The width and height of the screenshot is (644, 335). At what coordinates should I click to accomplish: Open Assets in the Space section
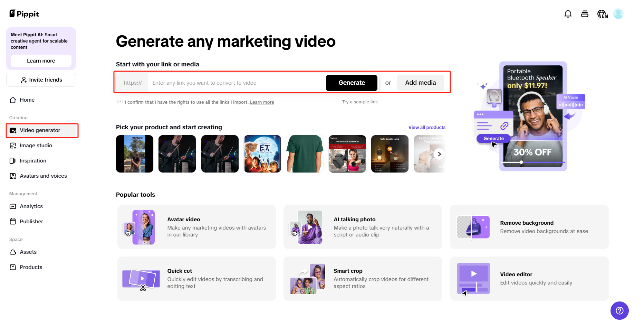tap(28, 252)
